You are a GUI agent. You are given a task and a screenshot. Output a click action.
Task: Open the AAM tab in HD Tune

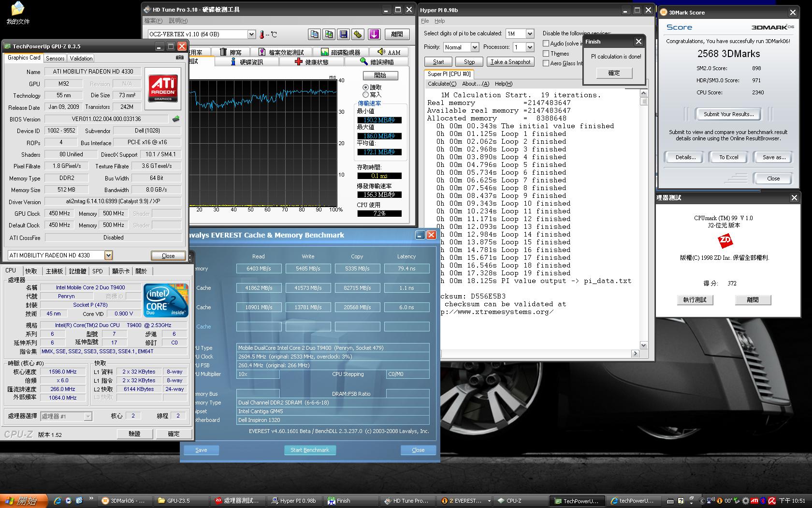[389, 52]
